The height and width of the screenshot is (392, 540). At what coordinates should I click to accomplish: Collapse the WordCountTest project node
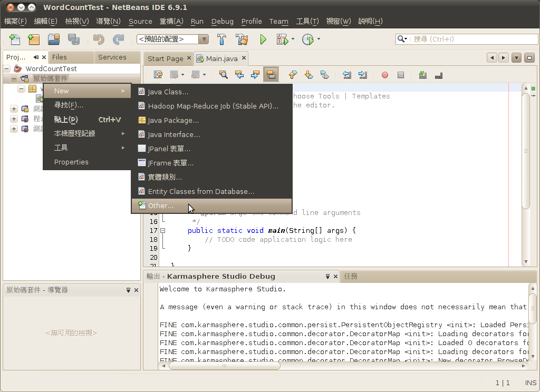pyautogui.click(x=6, y=69)
